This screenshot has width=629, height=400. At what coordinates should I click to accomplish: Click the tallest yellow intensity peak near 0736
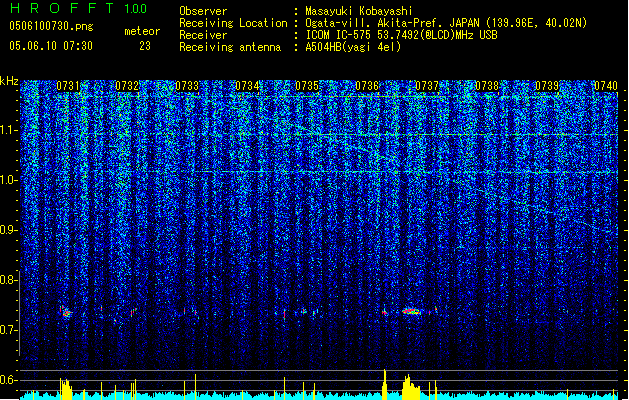[x=385, y=384]
